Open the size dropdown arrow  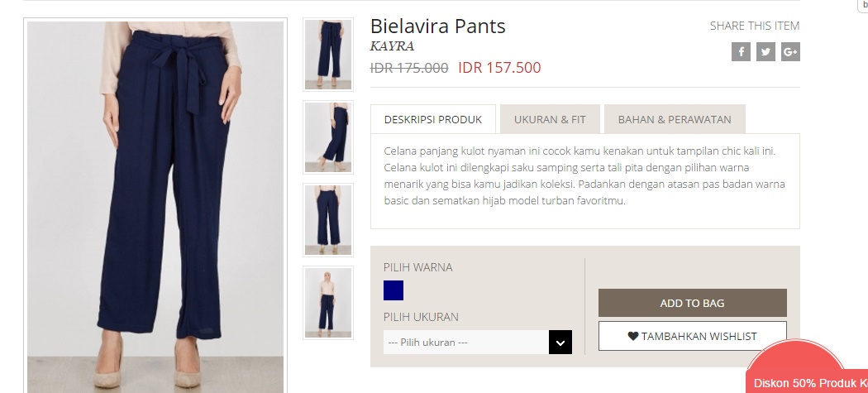[560, 342]
